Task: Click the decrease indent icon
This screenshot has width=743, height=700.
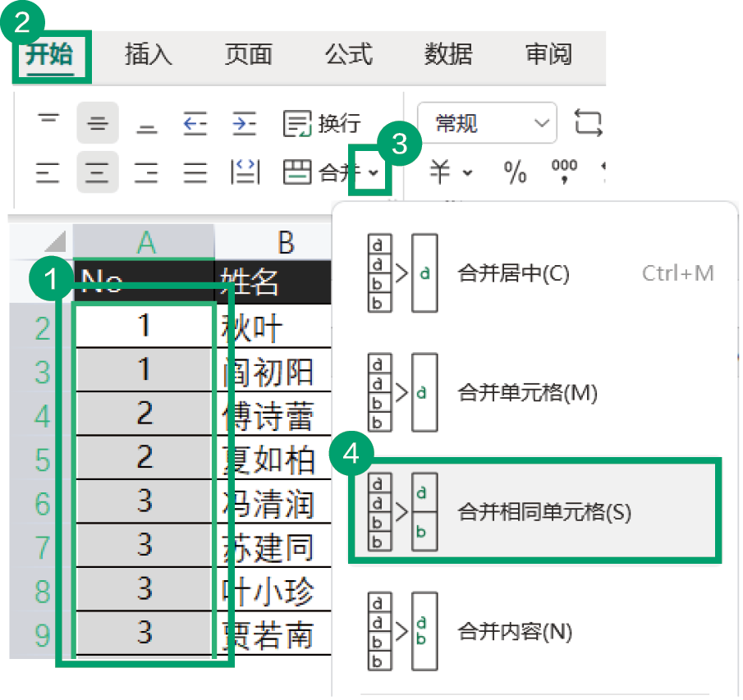Action: (195, 124)
